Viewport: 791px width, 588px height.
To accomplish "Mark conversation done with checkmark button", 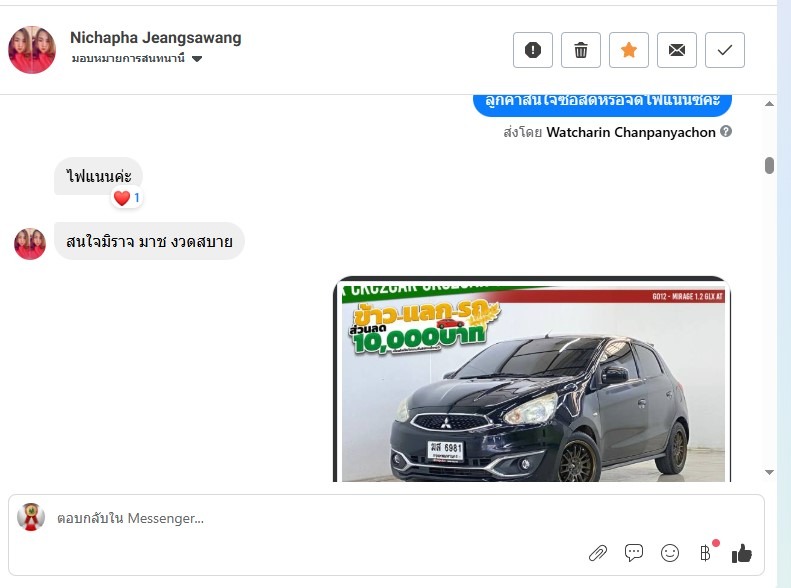I will (x=724, y=50).
